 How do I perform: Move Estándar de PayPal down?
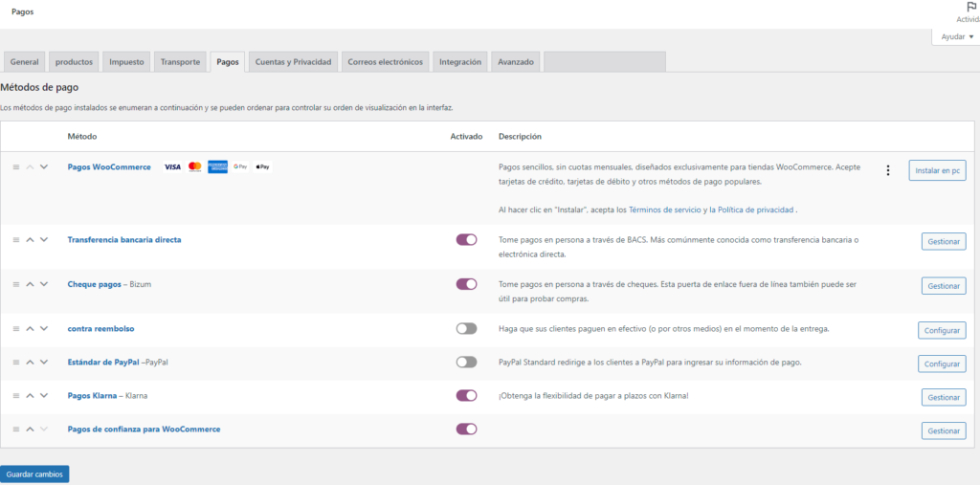tap(44, 362)
